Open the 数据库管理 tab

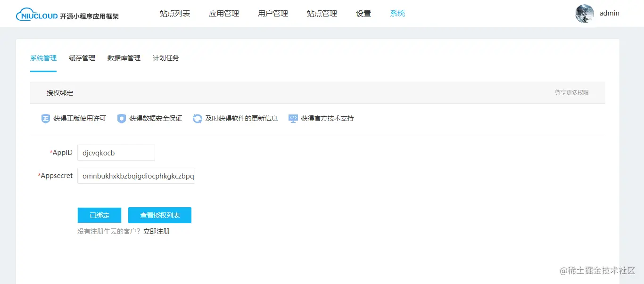124,58
